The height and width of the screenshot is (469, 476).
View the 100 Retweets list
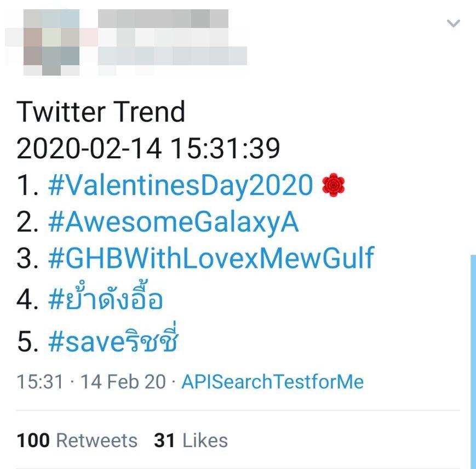(x=77, y=441)
